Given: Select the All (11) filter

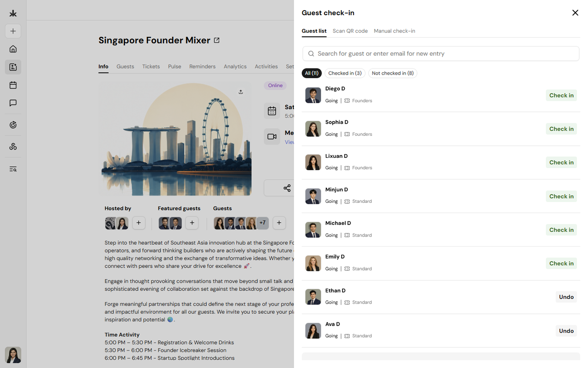Looking at the screenshot, I should 312,73.
